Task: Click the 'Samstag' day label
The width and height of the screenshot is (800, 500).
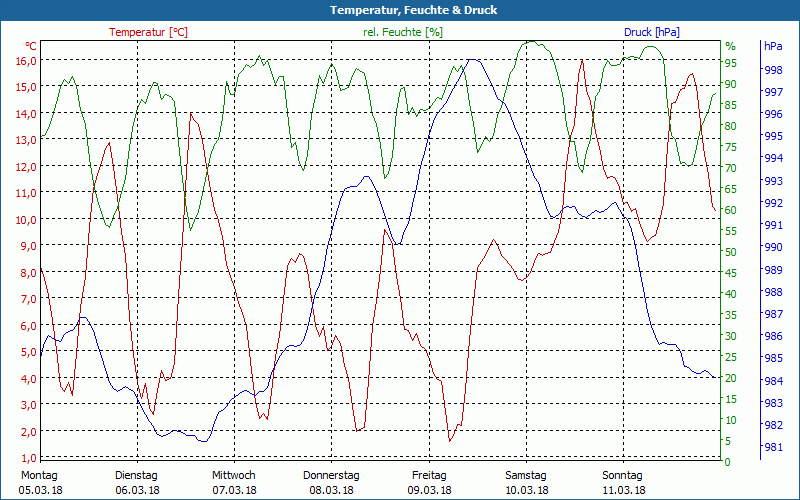Action: pos(526,476)
